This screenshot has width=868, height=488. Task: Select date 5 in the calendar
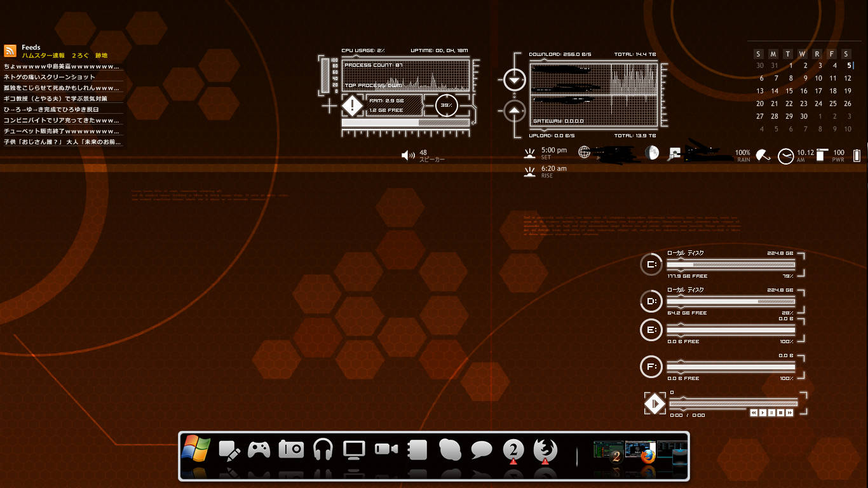coord(848,65)
